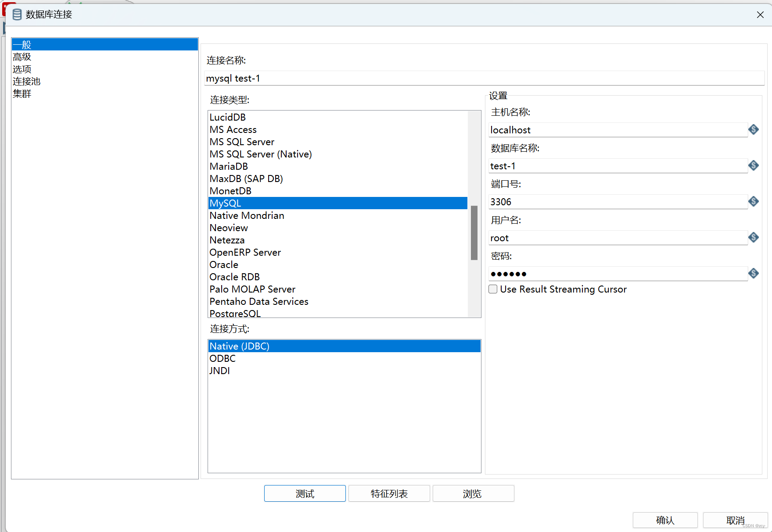The image size is (772, 532).
Task: Select MS SQL Server connection type
Action: pos(338,142)
